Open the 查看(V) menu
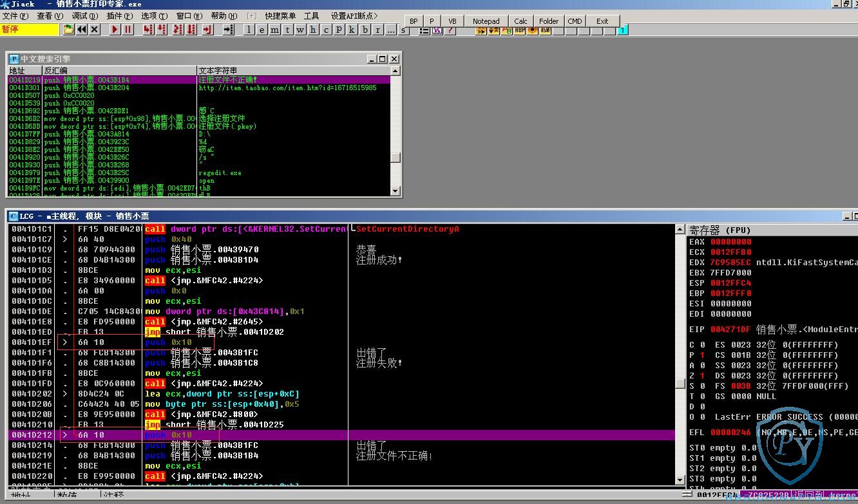 [50, 15]
